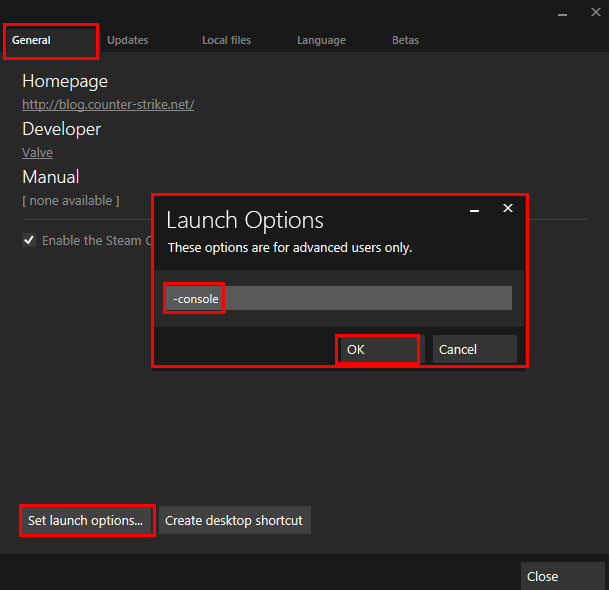Viewport: 609px width, 590px height.
Task: Click the Homepage heading text
Action: click(x=65, y=82)
